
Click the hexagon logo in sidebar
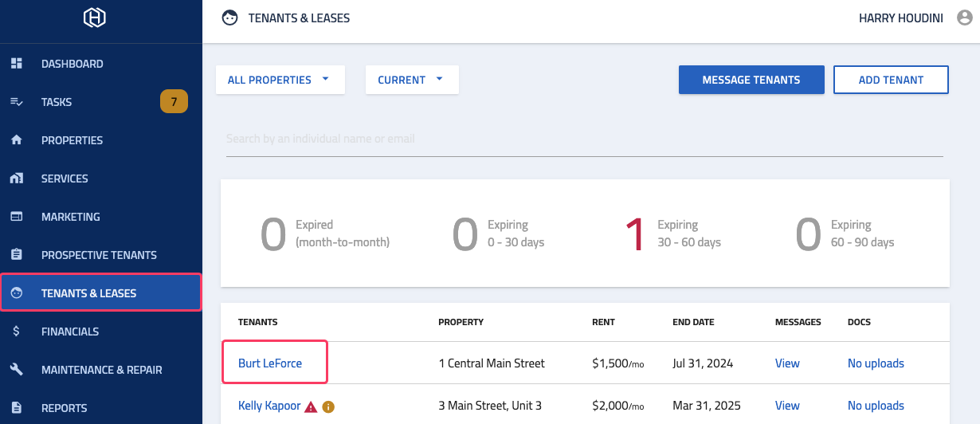tap(95, 18)
